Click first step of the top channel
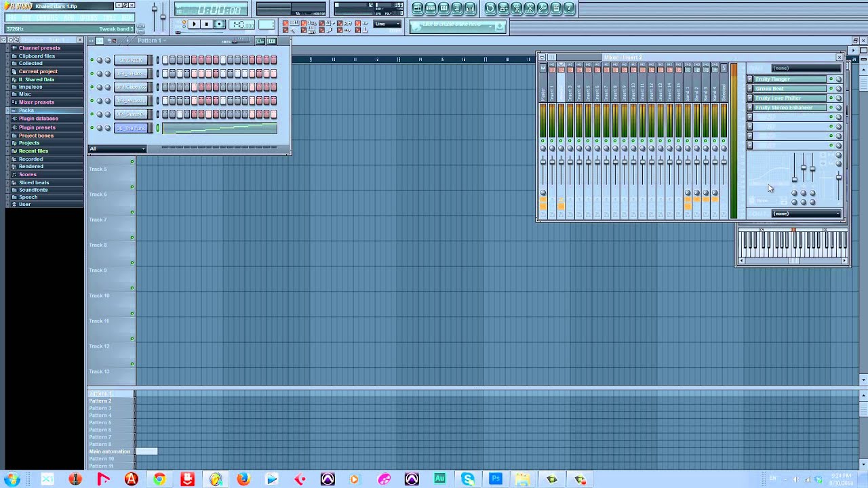 pyautogui.click(x=165, y=60)
